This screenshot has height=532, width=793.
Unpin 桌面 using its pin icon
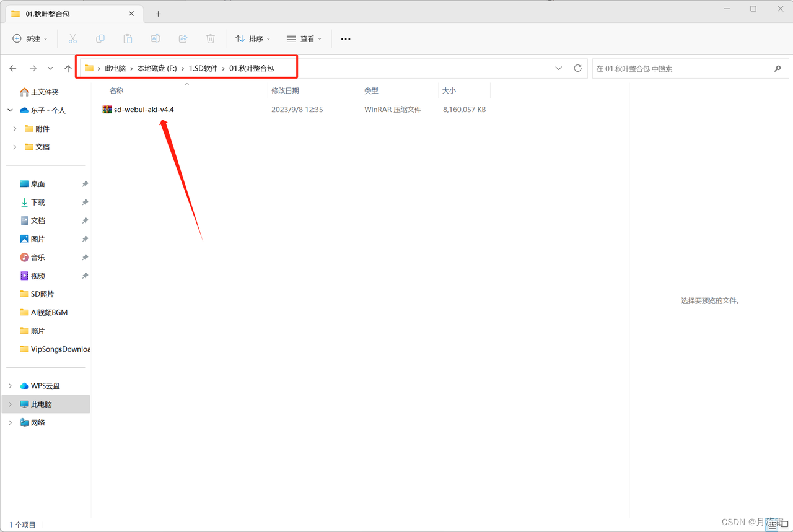tap(85, 184)
